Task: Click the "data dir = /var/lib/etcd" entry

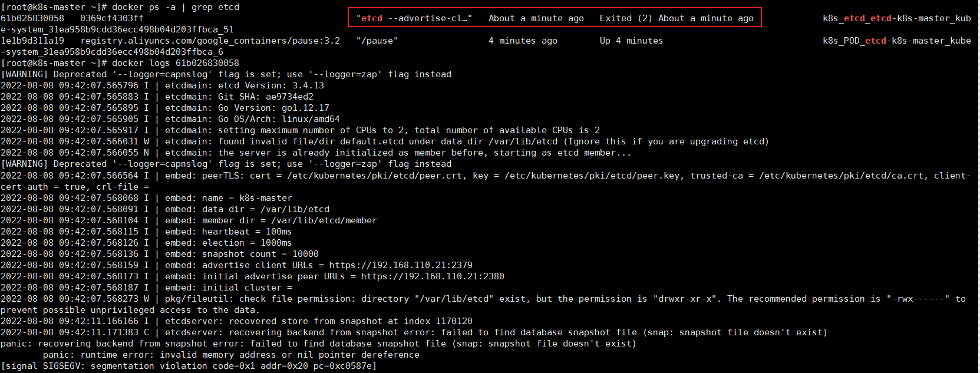Action: [266, 209]
